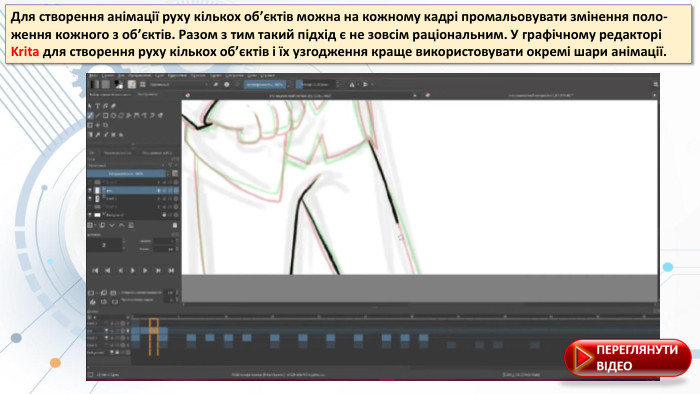
Task: Adjust the top toolbar opacity slider
Action: click(x=265, y=84)
